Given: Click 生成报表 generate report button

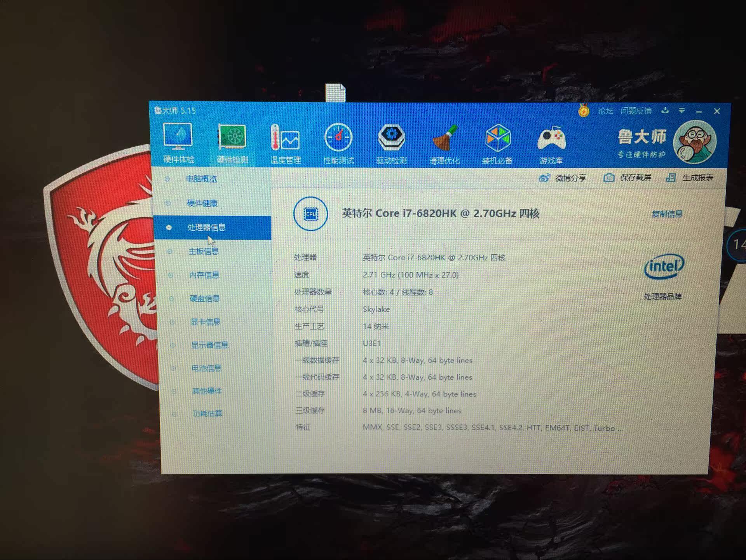Looking at the screenshot, I should click(x=690, y=178).
